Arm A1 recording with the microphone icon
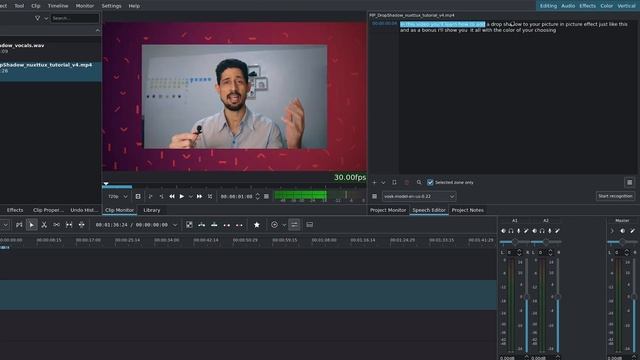 [x=519, y=231]
